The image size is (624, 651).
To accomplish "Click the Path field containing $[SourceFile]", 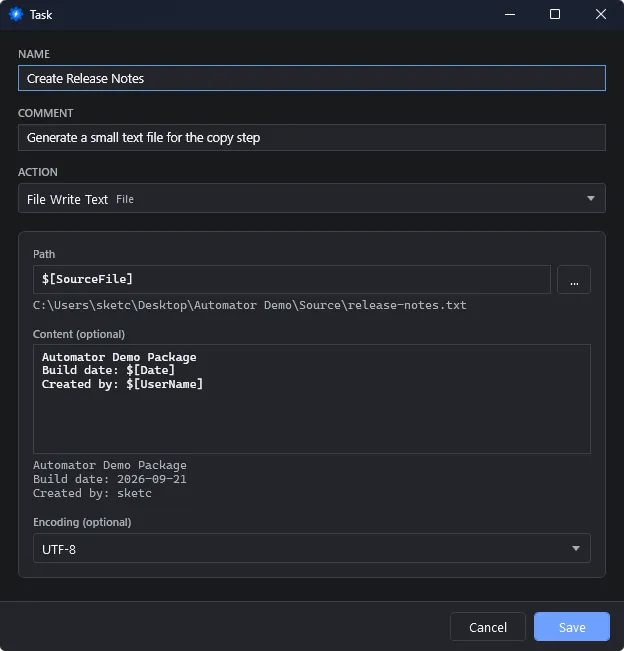I will 292,279.
